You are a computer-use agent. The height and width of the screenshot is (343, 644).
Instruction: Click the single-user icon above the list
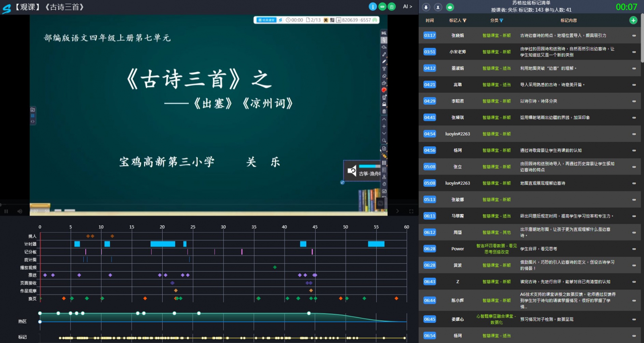coord(438,7)
